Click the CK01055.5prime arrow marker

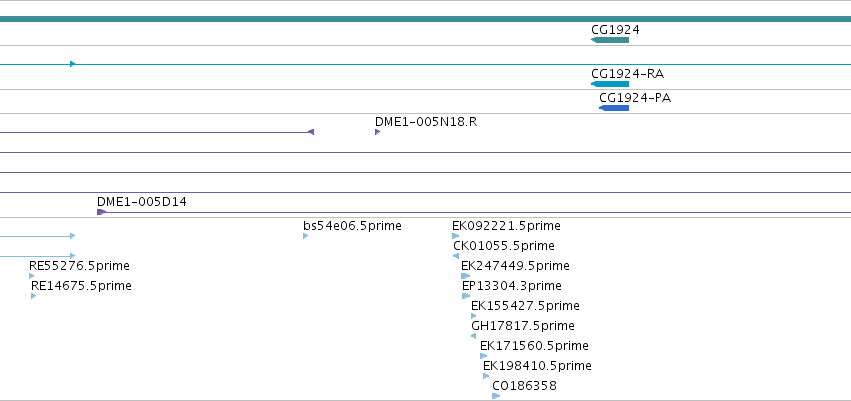(456, 256)
